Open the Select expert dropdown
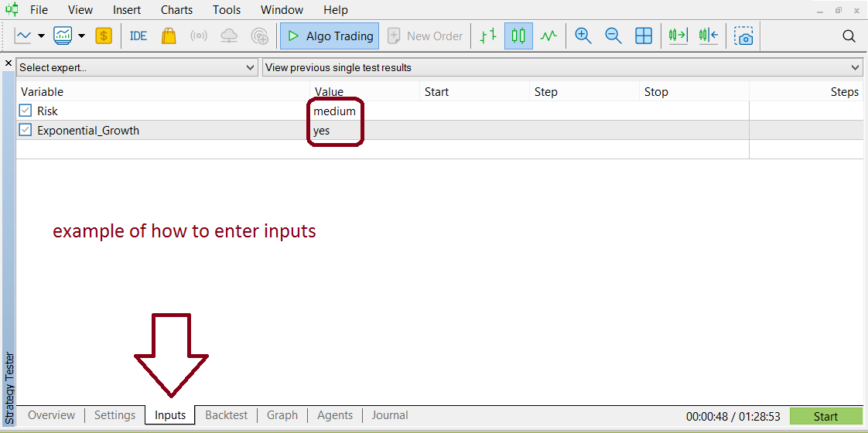Viewport: 868px width, 433px height. pos(137,68)
